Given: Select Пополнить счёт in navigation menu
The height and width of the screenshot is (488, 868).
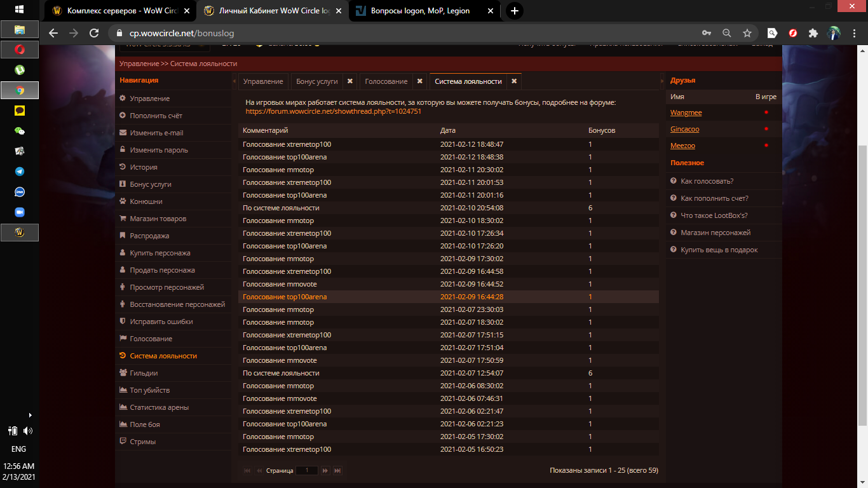Looking at the screenshot, I should 156,116.
